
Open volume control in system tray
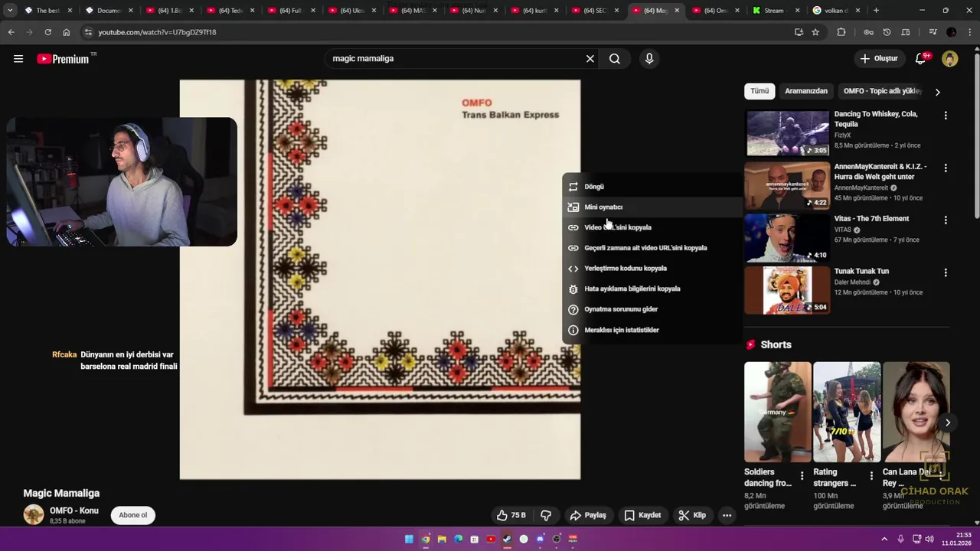(929, 539)
